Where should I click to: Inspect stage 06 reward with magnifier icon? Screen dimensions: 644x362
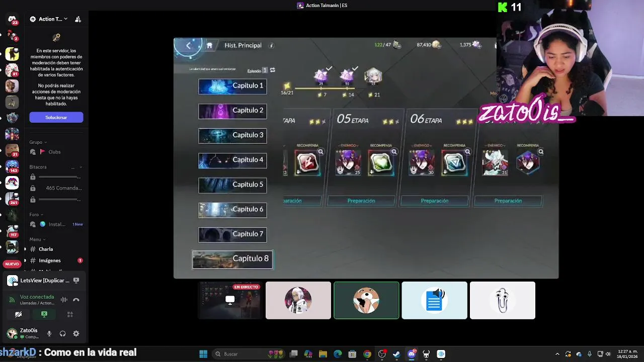(467, 152)
